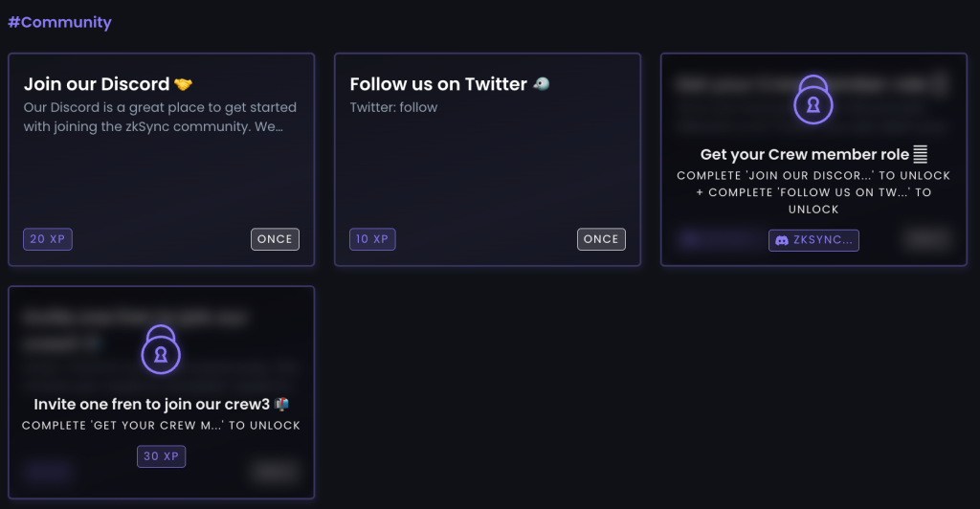Click the lock icon on Invite one fren card

(161, 349)
